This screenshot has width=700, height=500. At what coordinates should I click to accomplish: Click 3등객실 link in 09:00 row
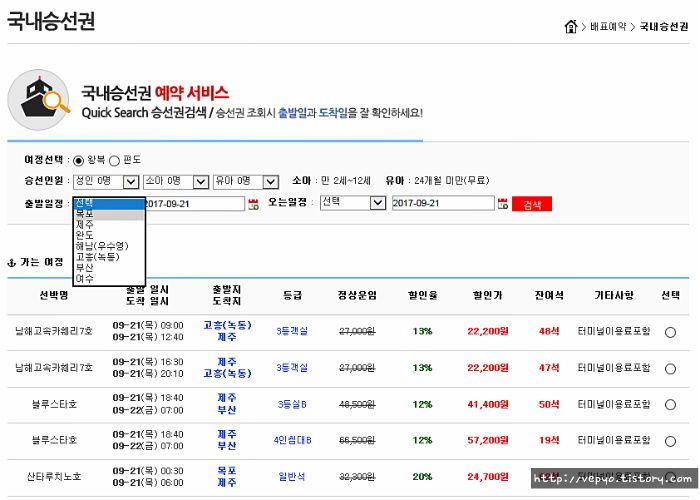[x=292, y=331]
